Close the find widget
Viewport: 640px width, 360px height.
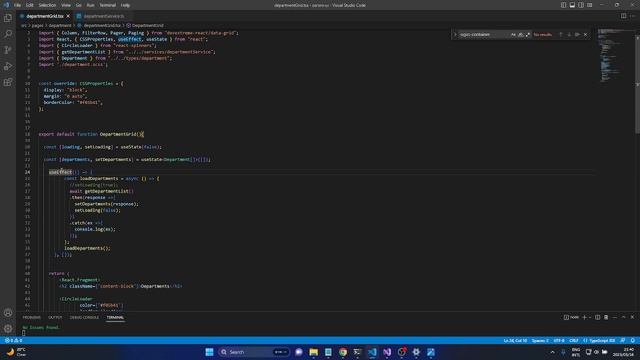coord(585,35)
